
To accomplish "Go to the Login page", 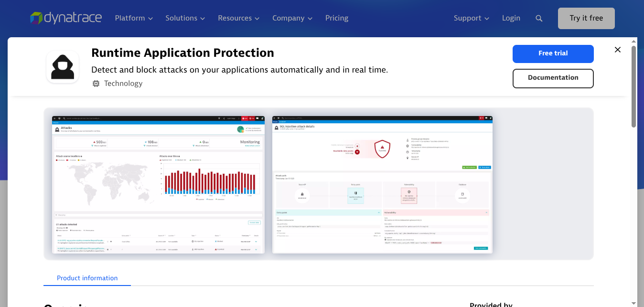I will click(x=511, y=18).
